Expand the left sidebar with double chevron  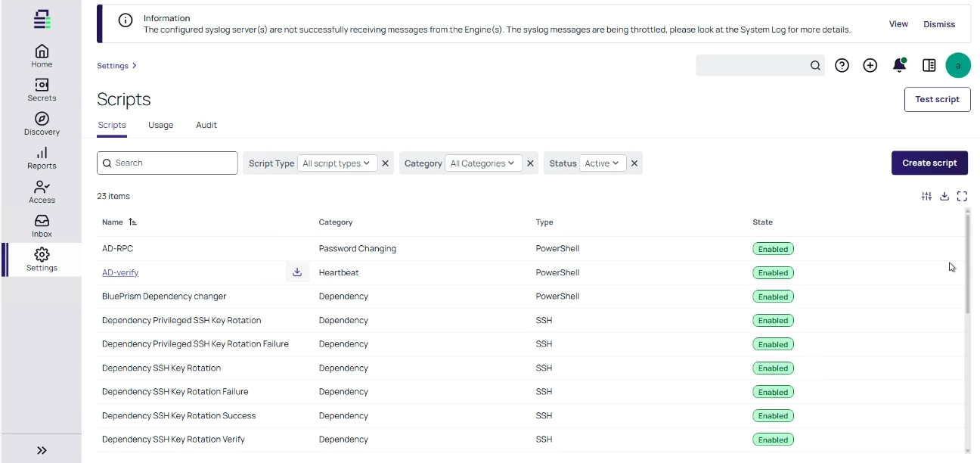pos(42,450)
